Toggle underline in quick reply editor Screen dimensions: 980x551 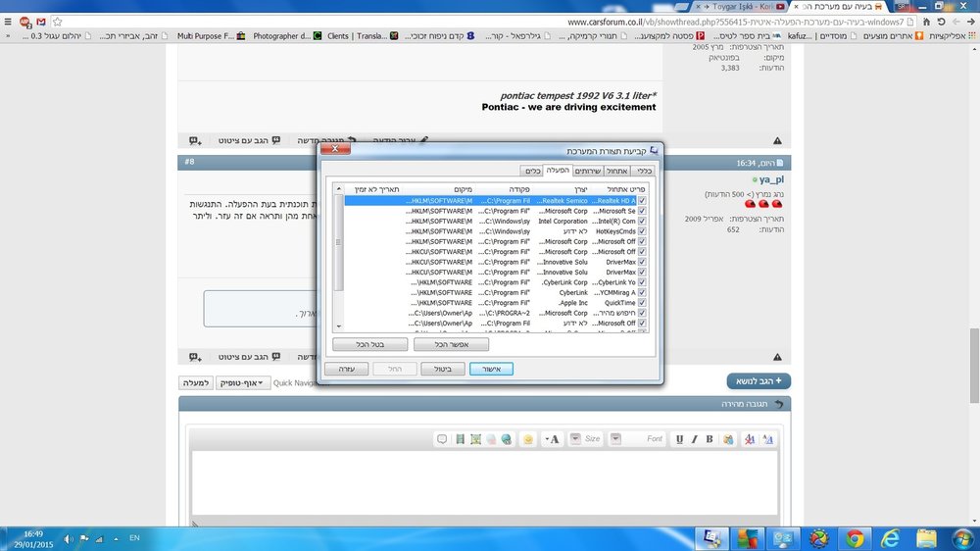click(x=679, y=439)
